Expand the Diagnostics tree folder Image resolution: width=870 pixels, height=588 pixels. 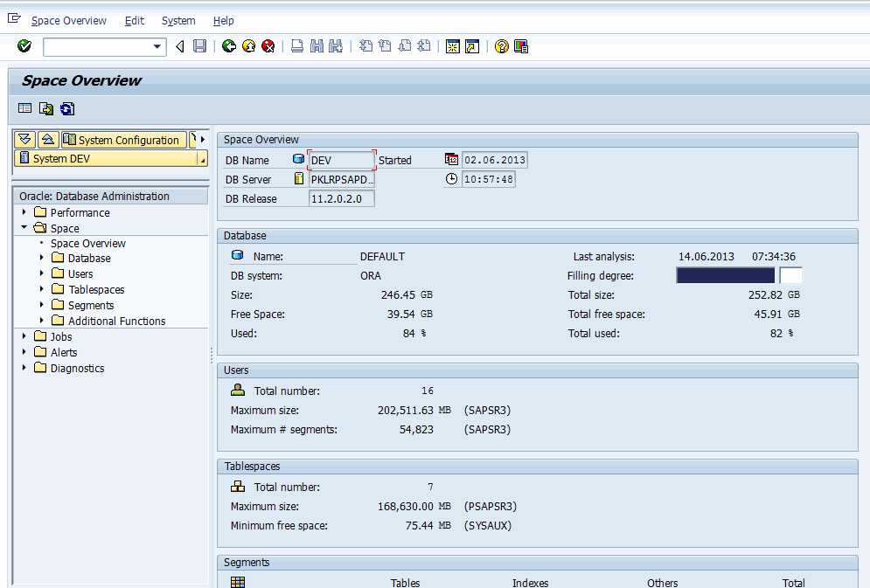tap(24, 368)
